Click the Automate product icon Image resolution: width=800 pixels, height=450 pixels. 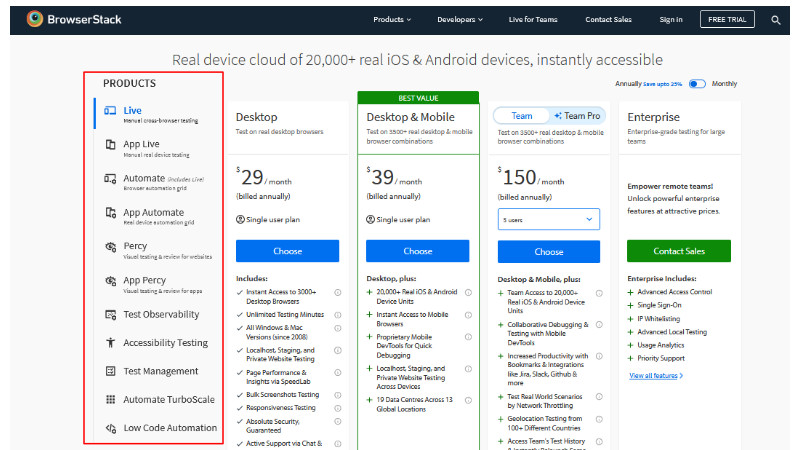[110, 179]
